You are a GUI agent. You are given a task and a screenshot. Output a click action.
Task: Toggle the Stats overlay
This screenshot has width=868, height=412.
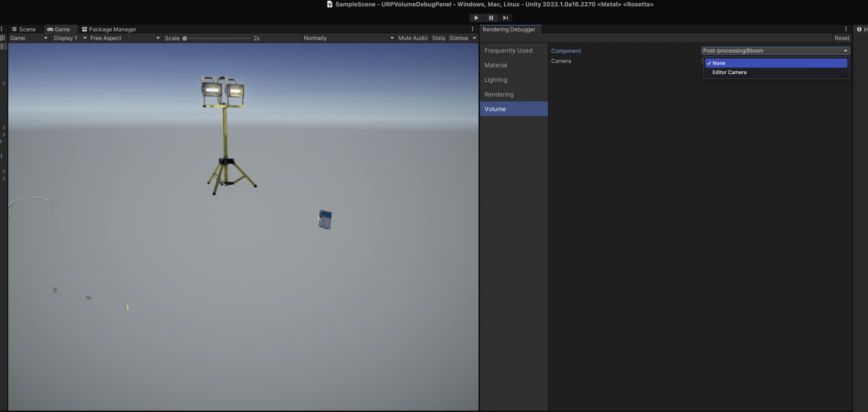[438, 38]
